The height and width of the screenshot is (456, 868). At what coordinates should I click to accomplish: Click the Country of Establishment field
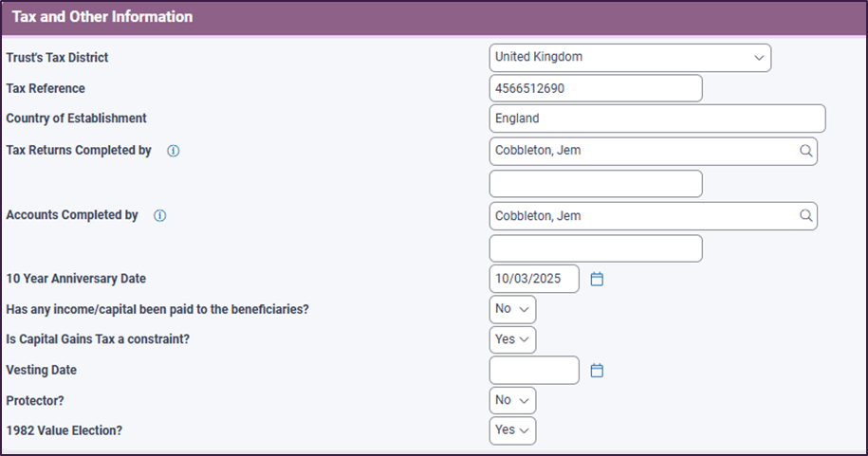pos(656,119)
